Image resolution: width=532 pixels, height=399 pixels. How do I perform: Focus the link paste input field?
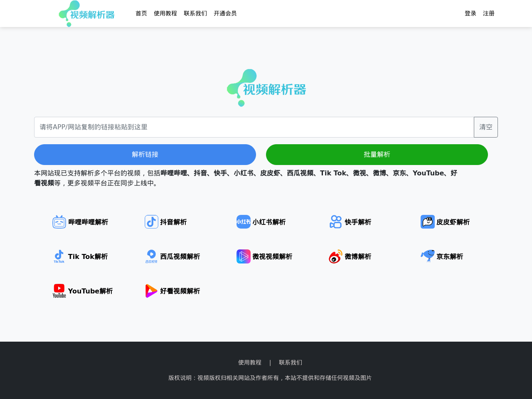(254, 127)
